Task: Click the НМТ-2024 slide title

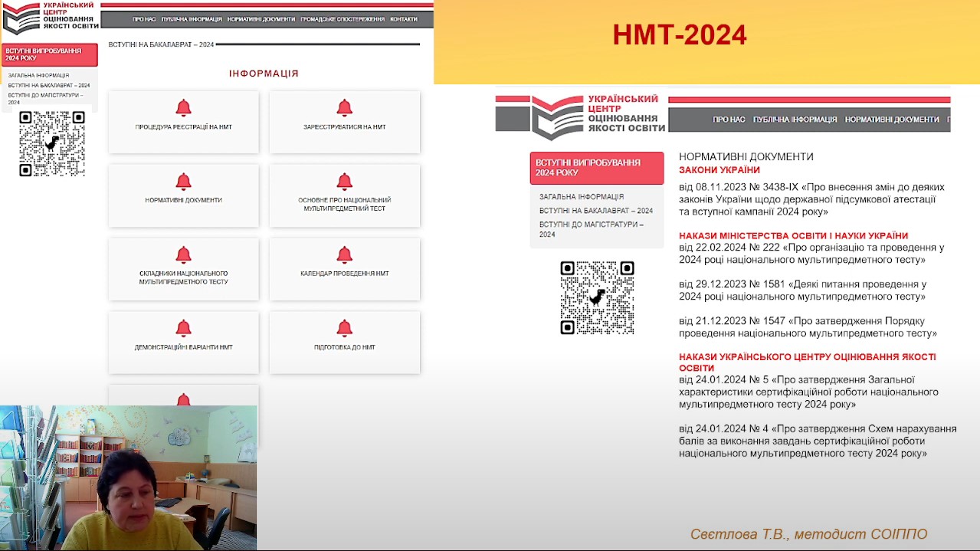Action: (x=680, y=34)
